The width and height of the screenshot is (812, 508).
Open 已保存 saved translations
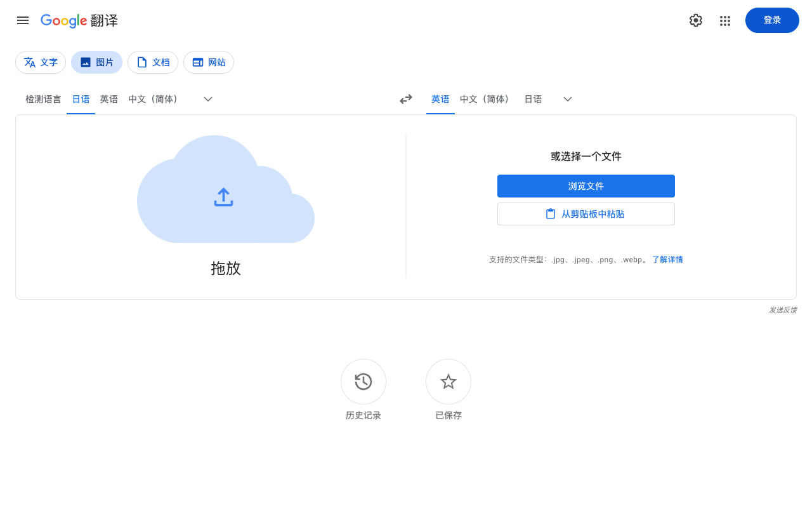448,382
